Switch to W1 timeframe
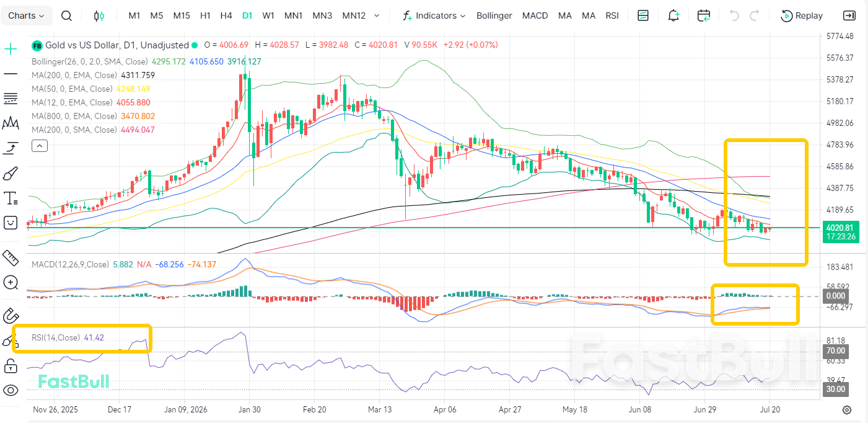The image size is (868, 423). pyautogui.click(x=268, y=16)
